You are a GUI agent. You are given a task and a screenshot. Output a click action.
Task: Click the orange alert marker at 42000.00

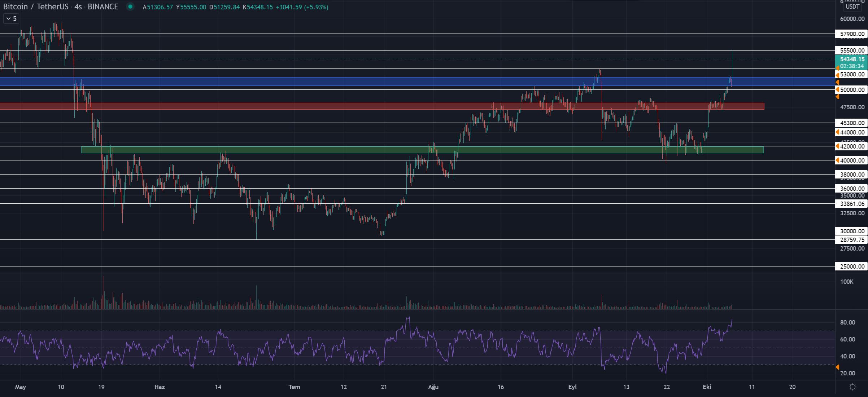coord(837,146)
